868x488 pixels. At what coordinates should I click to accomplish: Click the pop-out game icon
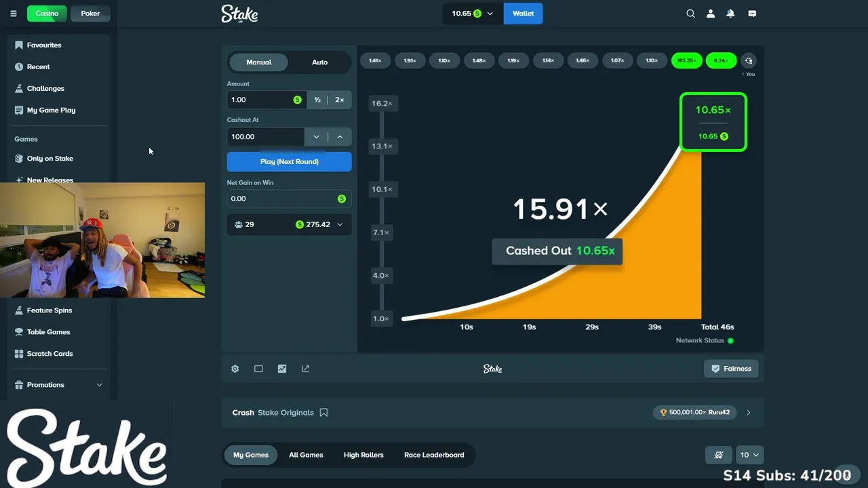pyautogui.click(x=305, y=369)
